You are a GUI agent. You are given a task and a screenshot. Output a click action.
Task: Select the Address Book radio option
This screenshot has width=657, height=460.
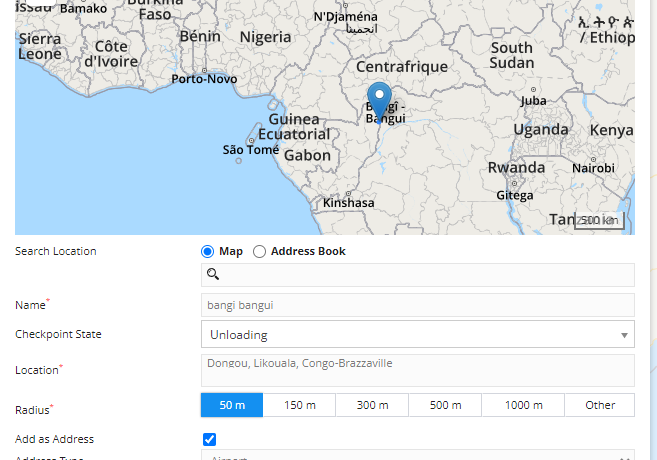[260, 252]
